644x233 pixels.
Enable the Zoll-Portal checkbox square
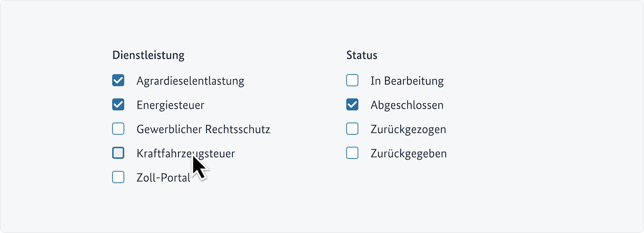click(118, 178)
